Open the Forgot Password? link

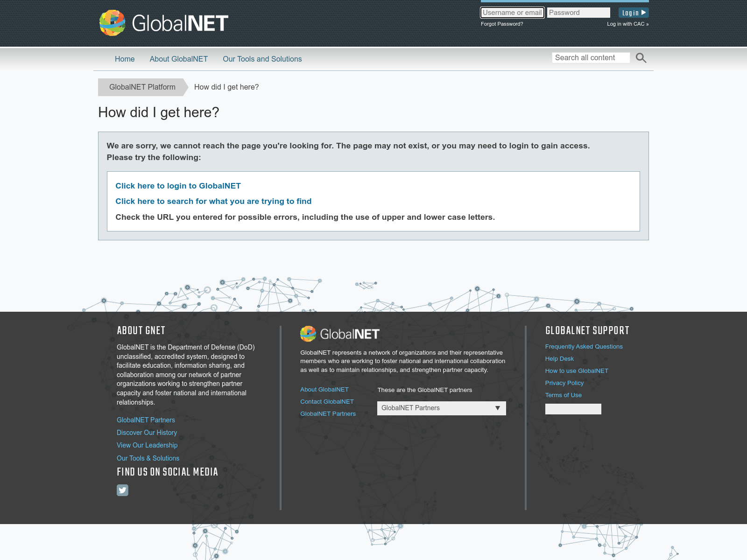tap(502, 24)
